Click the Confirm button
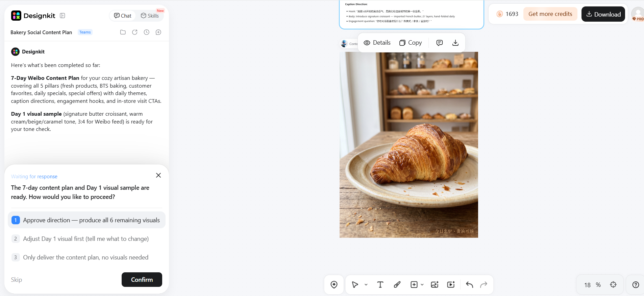The height and width of the screenshot is (296, 644). 142,279
